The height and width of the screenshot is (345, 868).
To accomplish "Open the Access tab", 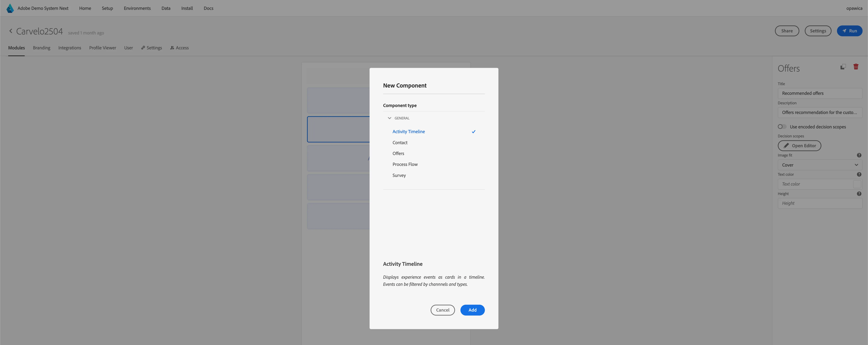I will coord(179,48).
